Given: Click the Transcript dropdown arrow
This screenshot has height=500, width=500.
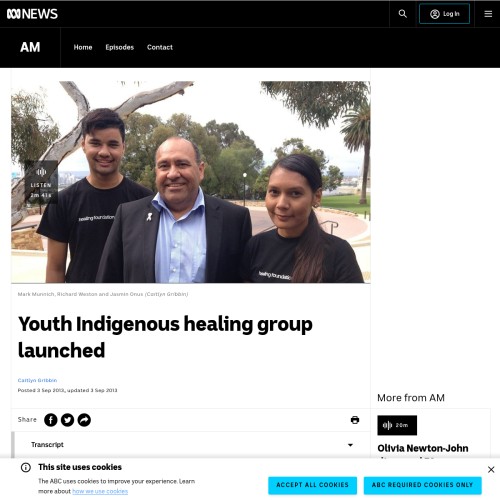Looking at the screenshot, I should tap(350, 445).
